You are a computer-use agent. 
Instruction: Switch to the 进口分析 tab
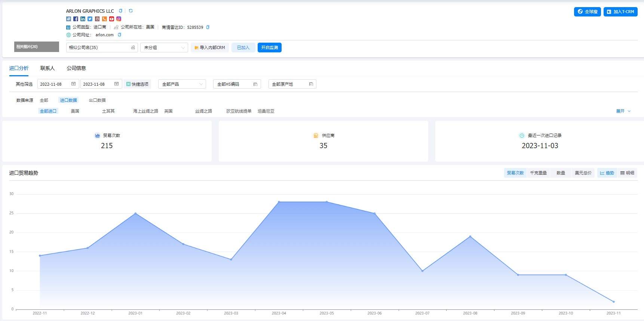19,68
